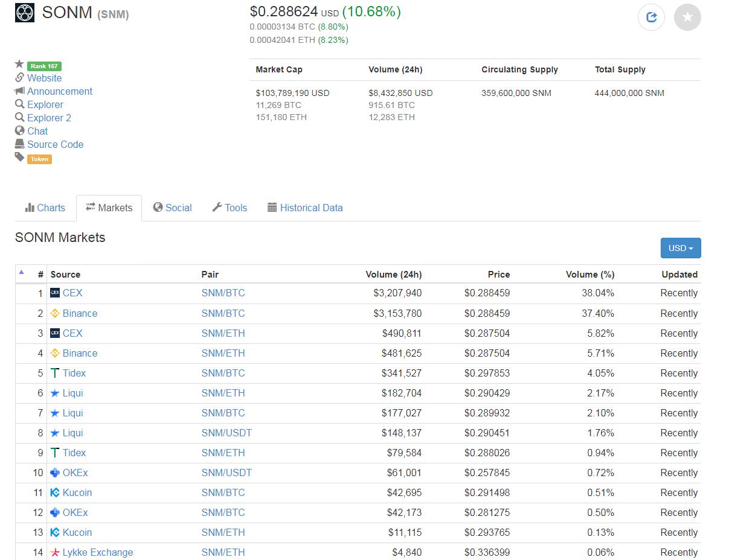Open CEX source in row 1

point(72,293)
